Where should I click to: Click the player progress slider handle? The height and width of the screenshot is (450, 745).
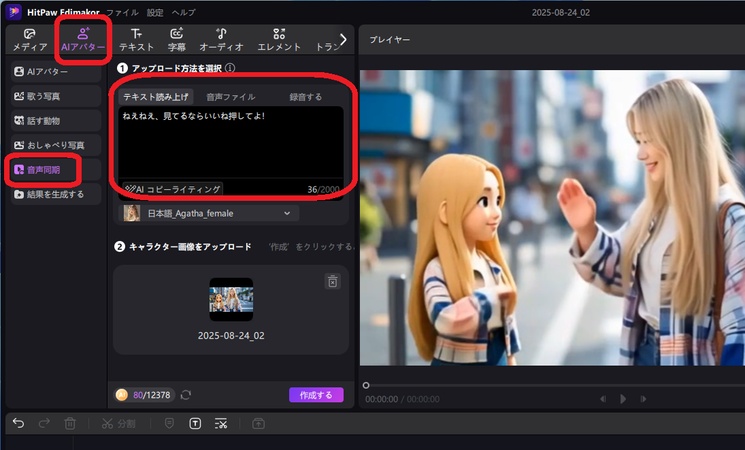[x=366, y=385]
